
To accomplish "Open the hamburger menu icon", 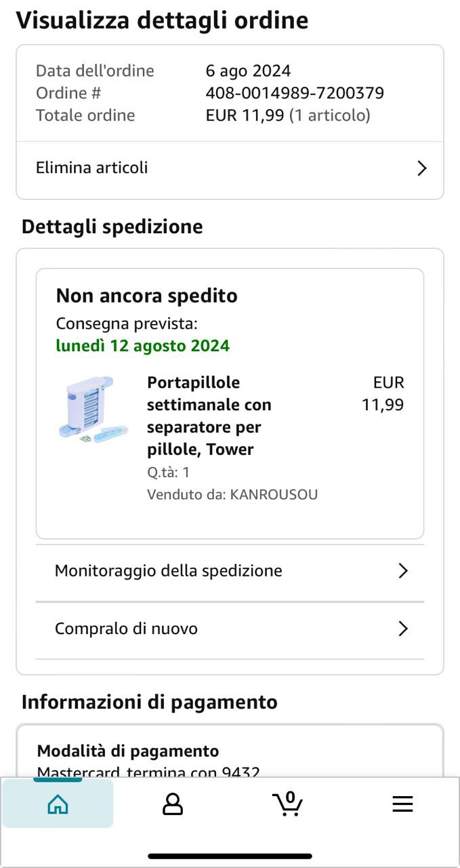I will [402, 804].
